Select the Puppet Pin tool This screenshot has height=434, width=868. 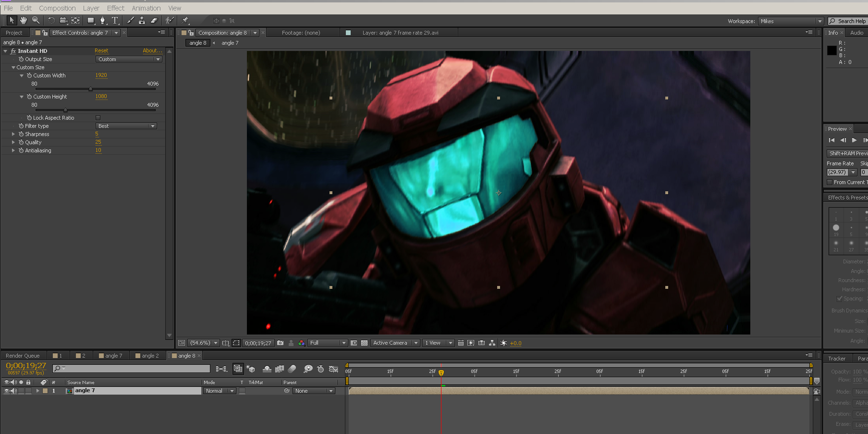click(185, 20)
